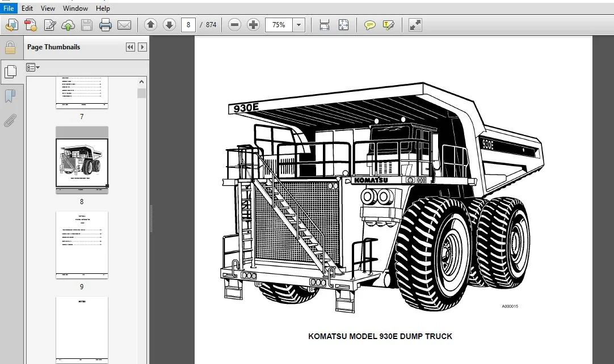The width and height of the screenshot is (614, 364).
Task: Click the page label 8 under thumbnail
Action: tap(82, 202)
